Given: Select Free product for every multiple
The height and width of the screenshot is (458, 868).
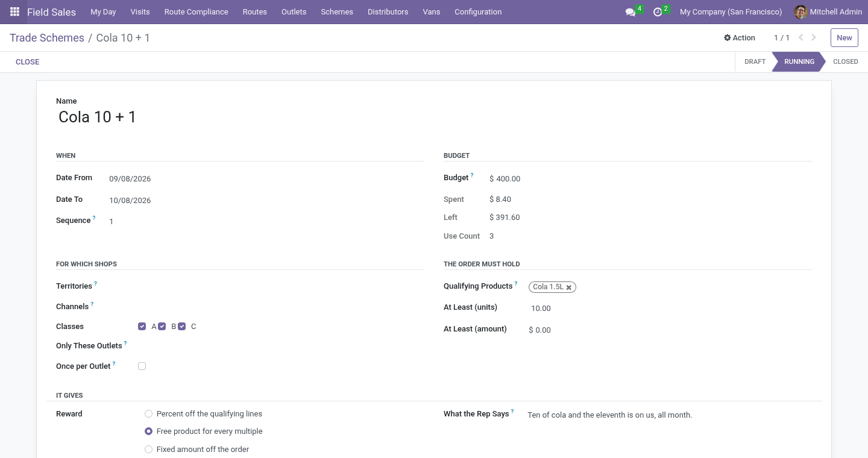Looking at the screenshot, I should [x=148, y=431].
